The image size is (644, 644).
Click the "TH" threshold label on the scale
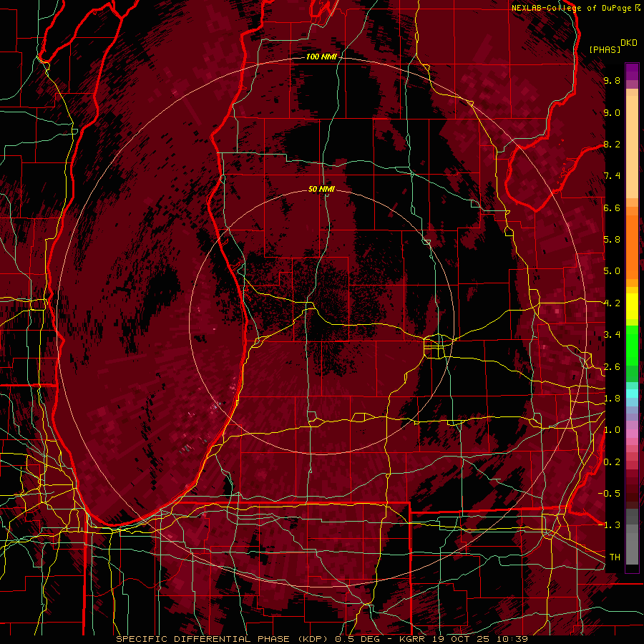[615, 557]
